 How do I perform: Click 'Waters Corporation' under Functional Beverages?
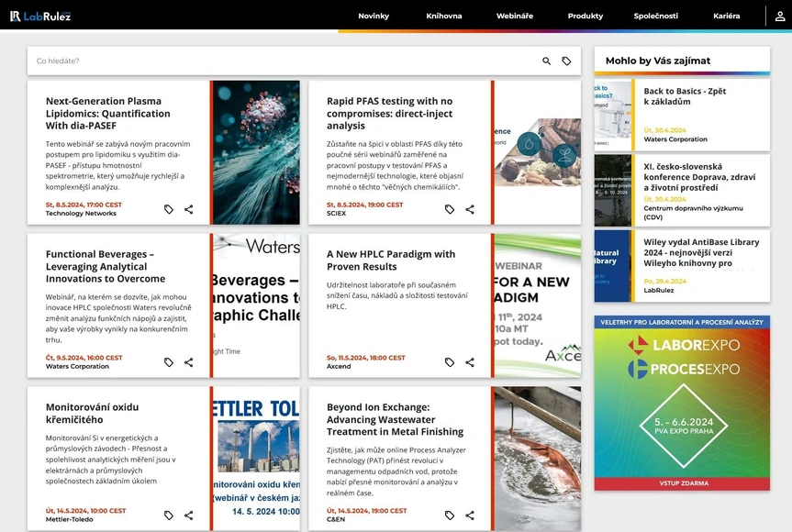pos(77,367)
